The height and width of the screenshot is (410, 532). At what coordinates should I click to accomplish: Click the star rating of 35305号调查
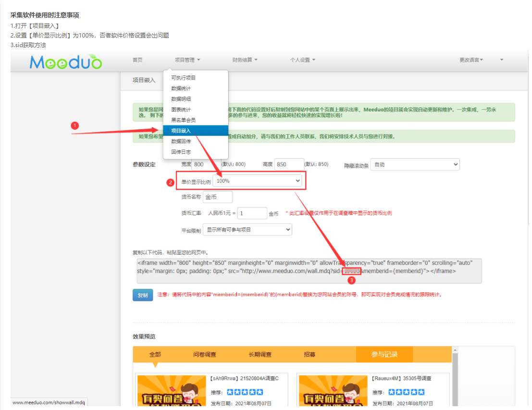click(407, 392)
